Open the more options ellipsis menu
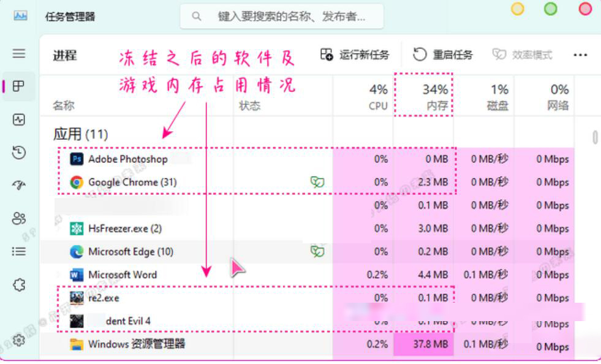This screenshot has width=601, height=364. (580, 55)
